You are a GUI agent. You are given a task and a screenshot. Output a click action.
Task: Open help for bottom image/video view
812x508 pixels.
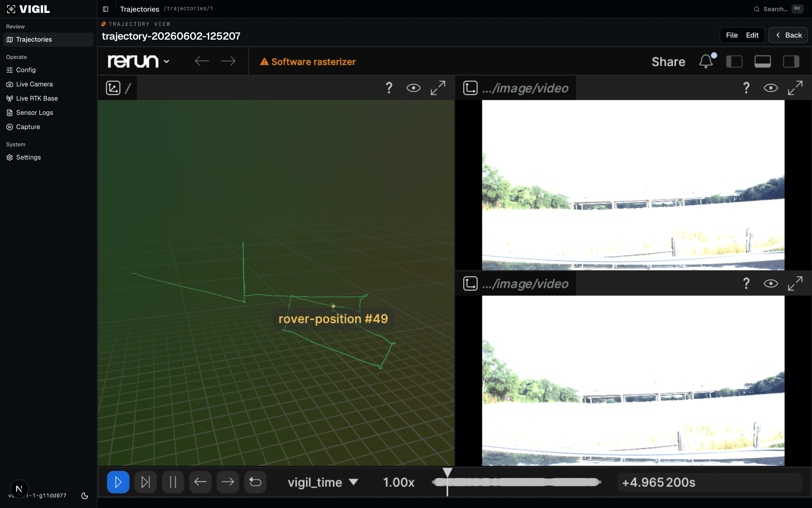(x=746, y=283)
